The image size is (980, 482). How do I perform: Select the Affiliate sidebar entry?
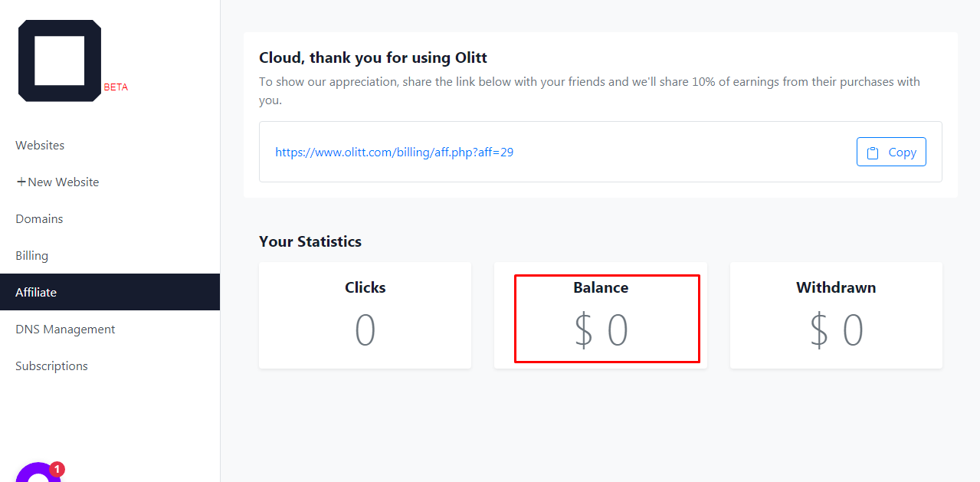pos(35,292)
